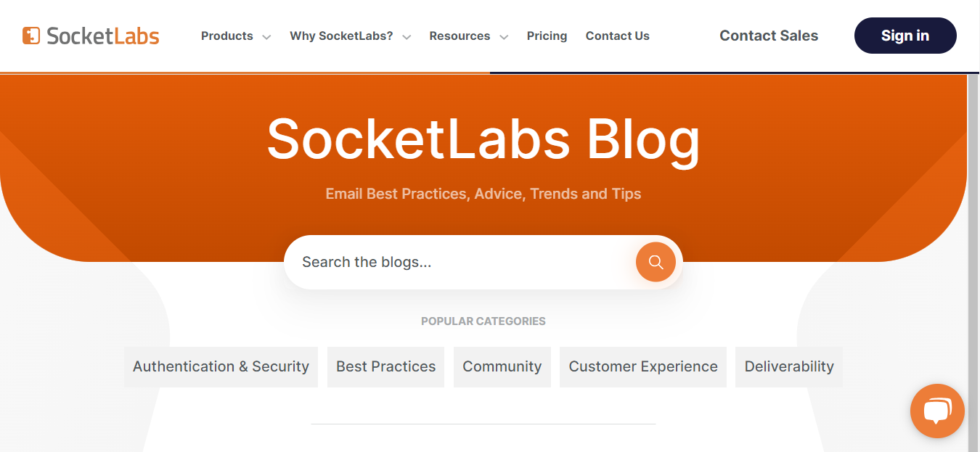
Task: Click the Sign in button
Action: [x=905, y=35]
